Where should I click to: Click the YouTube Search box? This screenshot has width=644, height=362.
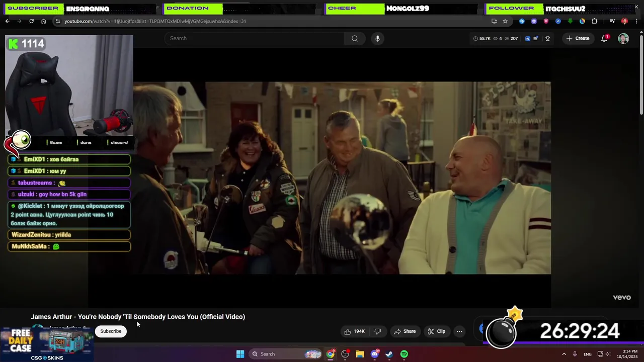[255, 38]
